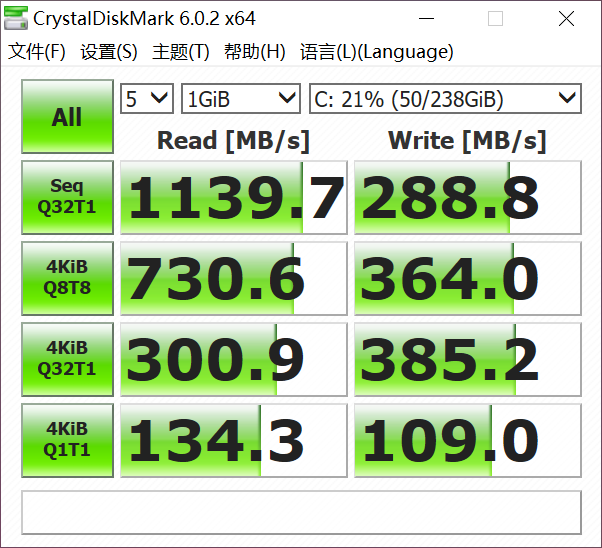Viewport: 602px width, 548px height.
Task: Click the empty comment field at bottom
Action: coord(301,512)
